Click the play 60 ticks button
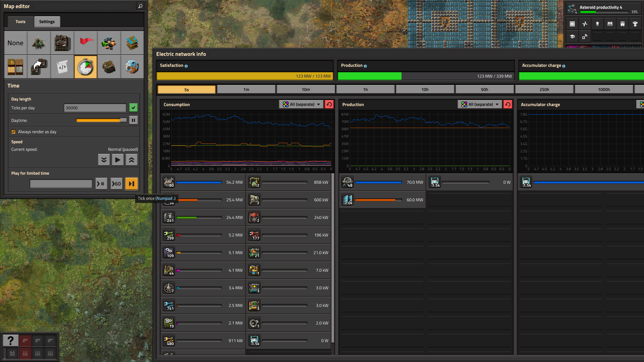 pyautogui.click(x=116, y=184)
